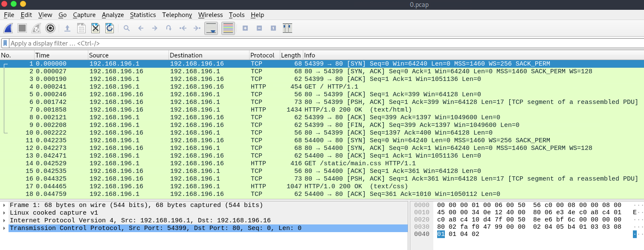This screenshot has width=644, height=250.
Task: Expand Internet Protocol Version 4 details
Action: point(4,221)
